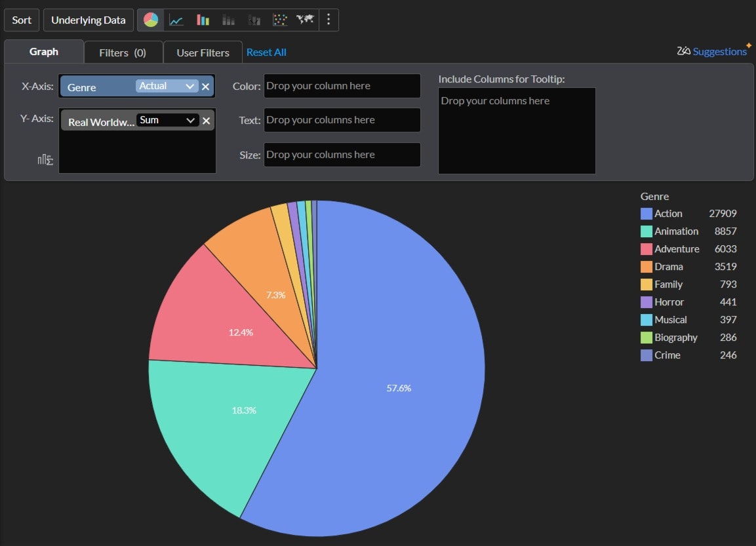Click the chart summary icon below Y-Axis
Viewport: 756px width, 546px height.
[45, 159]
